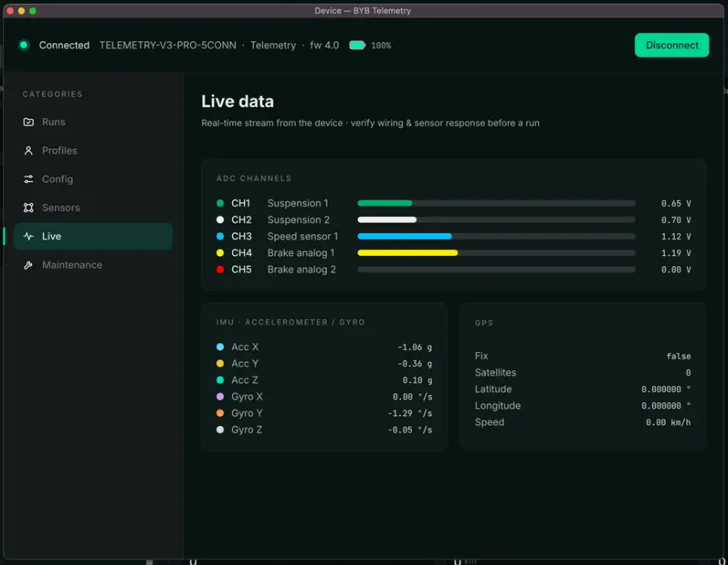Click the Brake analog 2 empty bar

[x=497, y=270]
